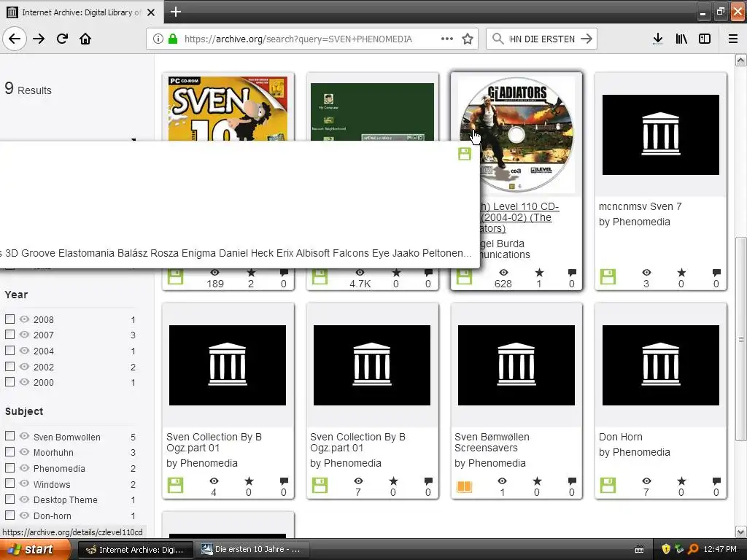Check the Sven Bomwollen subject filter
The width and height of the screenshot is (747, 560).
[9, 436]
